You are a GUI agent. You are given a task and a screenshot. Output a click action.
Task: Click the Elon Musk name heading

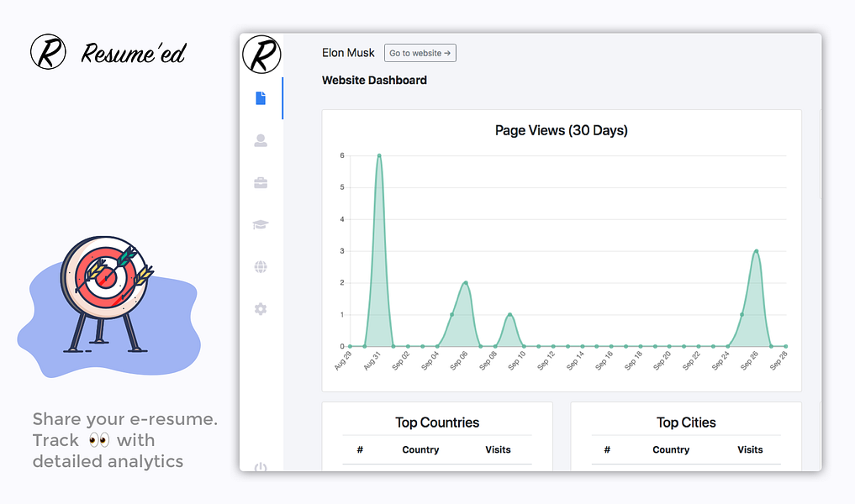[x=348, y=53]
